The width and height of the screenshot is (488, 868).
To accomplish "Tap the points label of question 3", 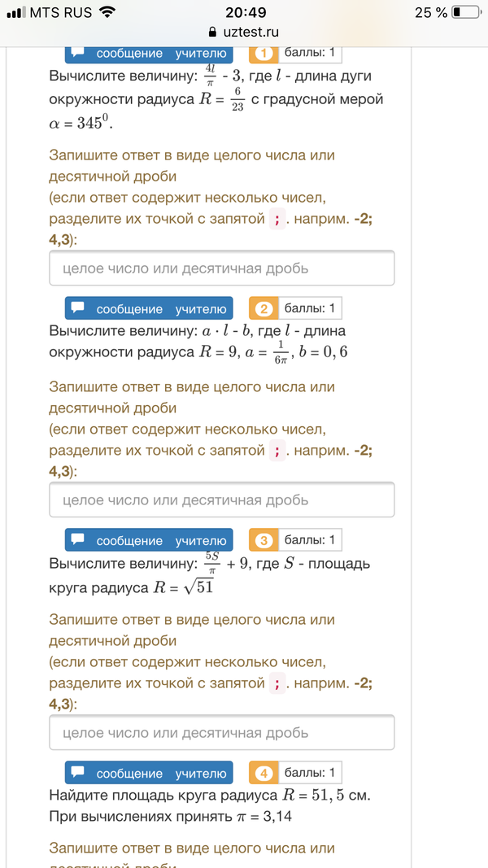I will tap(310, 540).
